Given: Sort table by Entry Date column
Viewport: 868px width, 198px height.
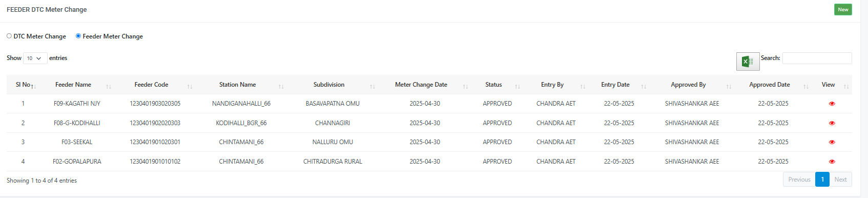Looking at the screenshot, I should (619, 85).
